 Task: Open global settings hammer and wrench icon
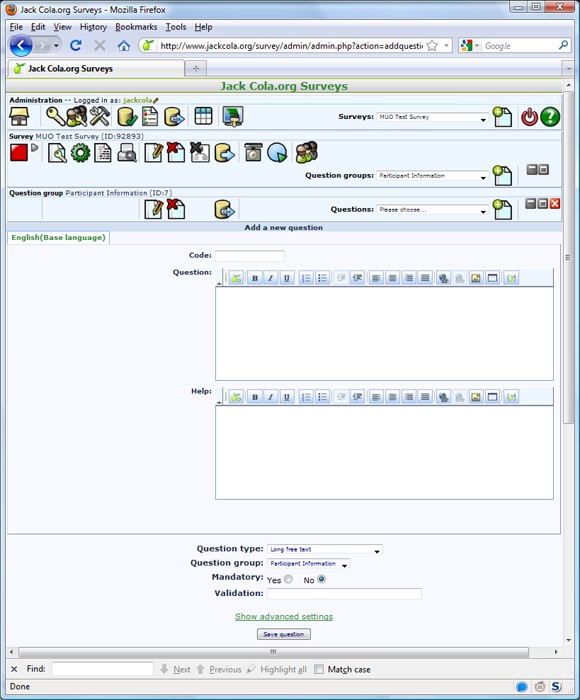point(100,117)
